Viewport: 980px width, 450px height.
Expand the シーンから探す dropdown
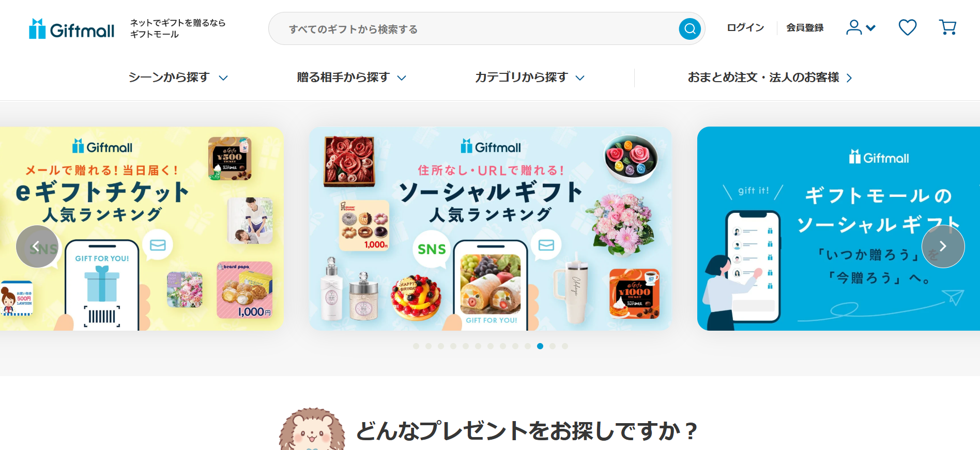pos(178,77)
